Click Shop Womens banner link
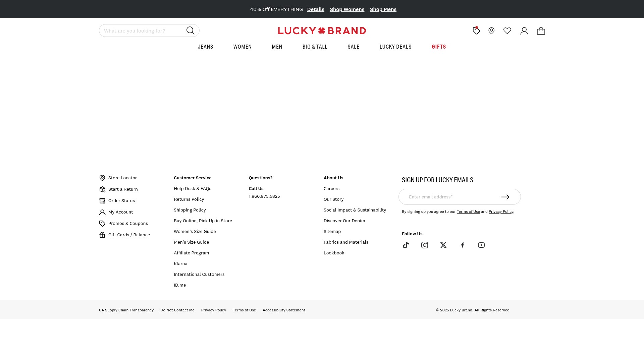The image size is (644, 362). (347, 9)
